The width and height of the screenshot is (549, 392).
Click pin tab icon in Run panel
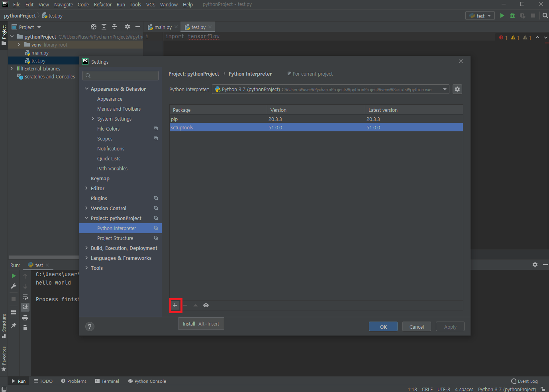[x=14, y=325]
